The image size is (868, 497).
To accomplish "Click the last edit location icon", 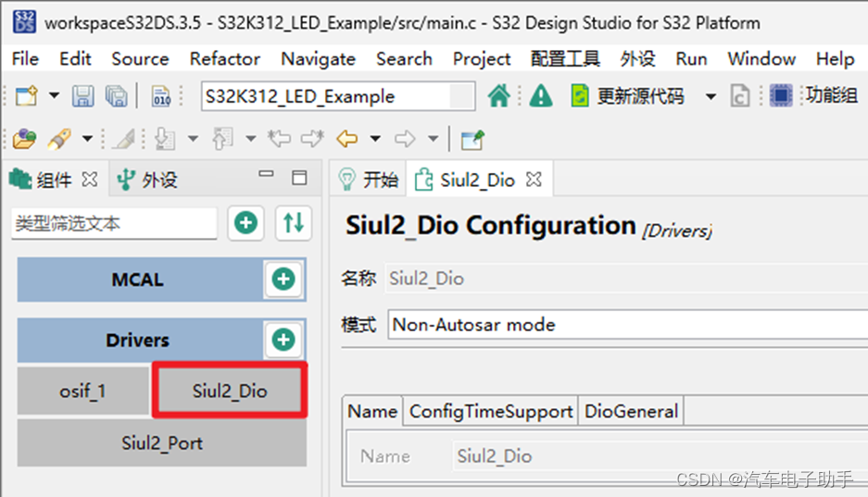I will [279, 138].
